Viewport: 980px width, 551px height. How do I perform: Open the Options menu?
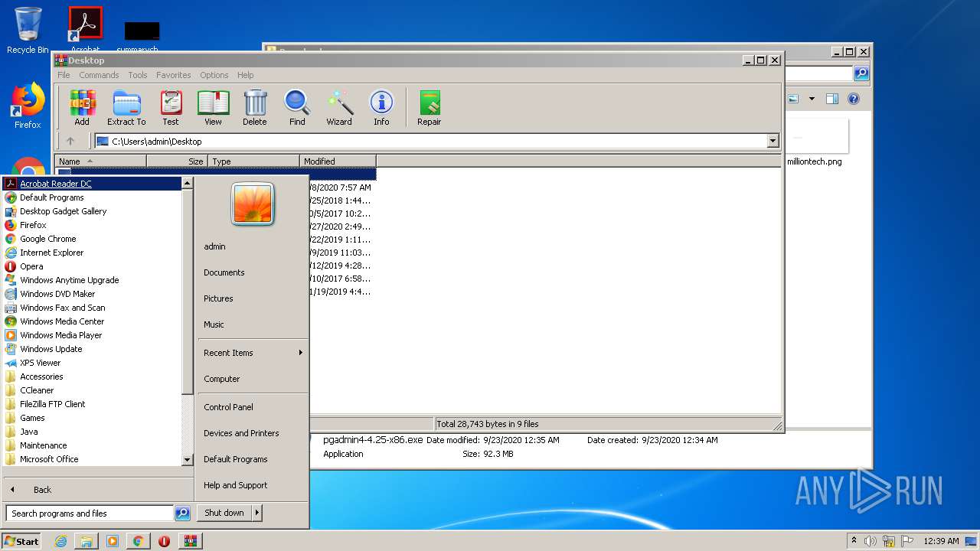[x=214, y=75]
